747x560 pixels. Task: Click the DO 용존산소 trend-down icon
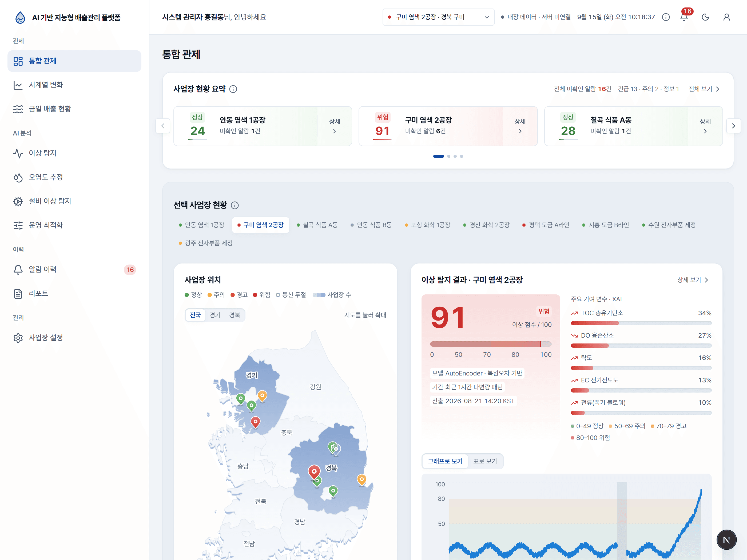pos(574,335)
